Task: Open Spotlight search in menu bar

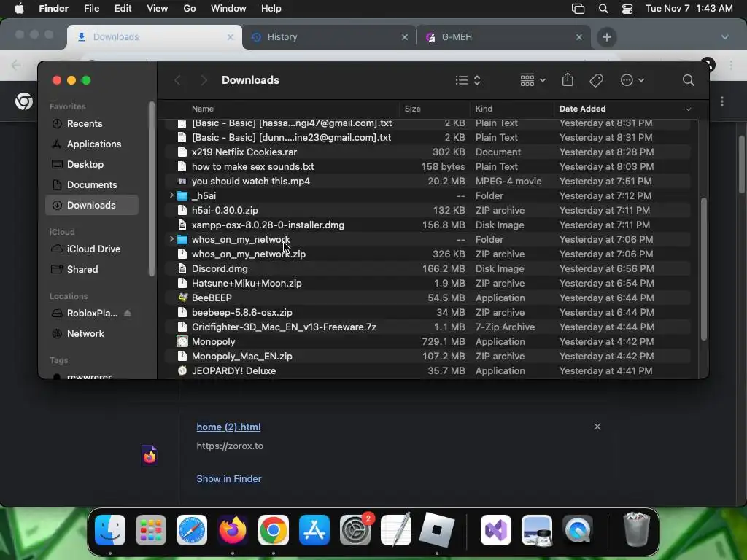Action: (x=603, y=9)
